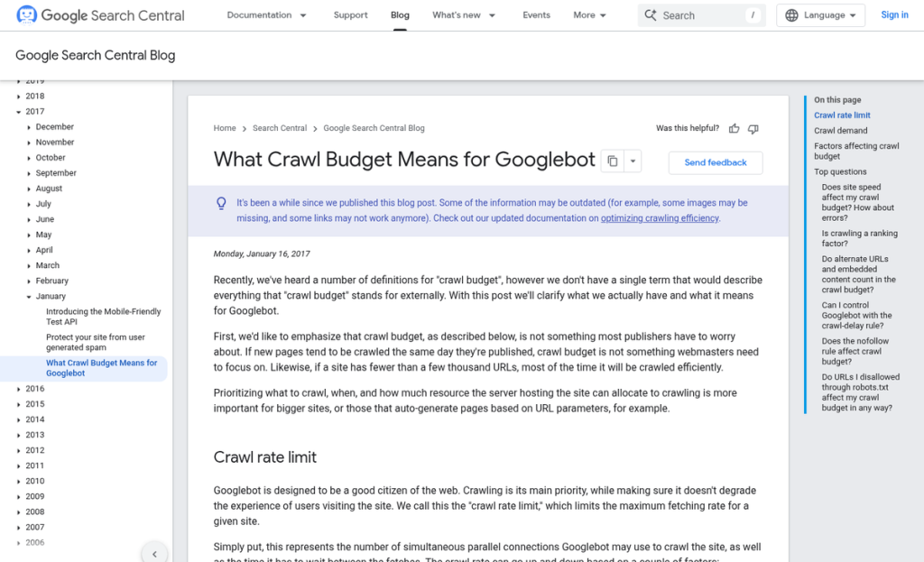
Task: Switch to the Blog tab
Action: coord(400,15)
